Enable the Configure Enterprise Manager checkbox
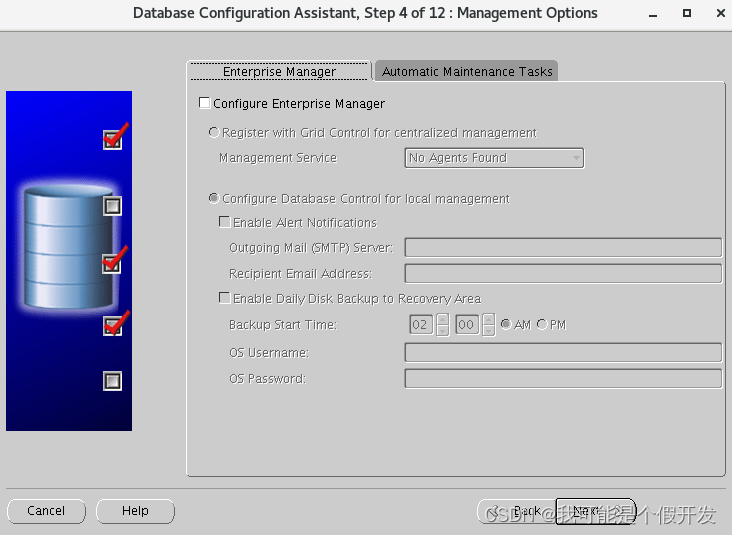Image resolution: width=732 pixels, height=535 pixels. pos(204,103)
